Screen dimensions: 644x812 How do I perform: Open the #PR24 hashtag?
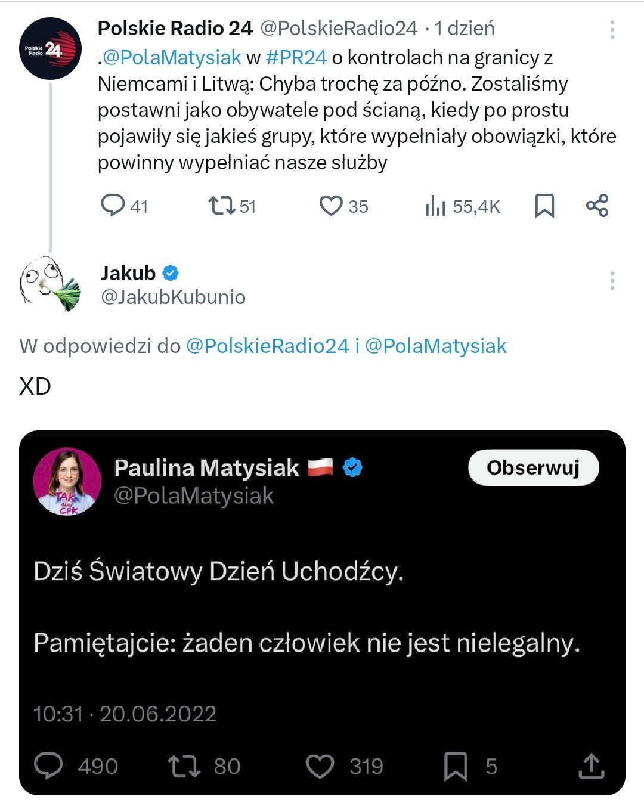tap(296, 57)
